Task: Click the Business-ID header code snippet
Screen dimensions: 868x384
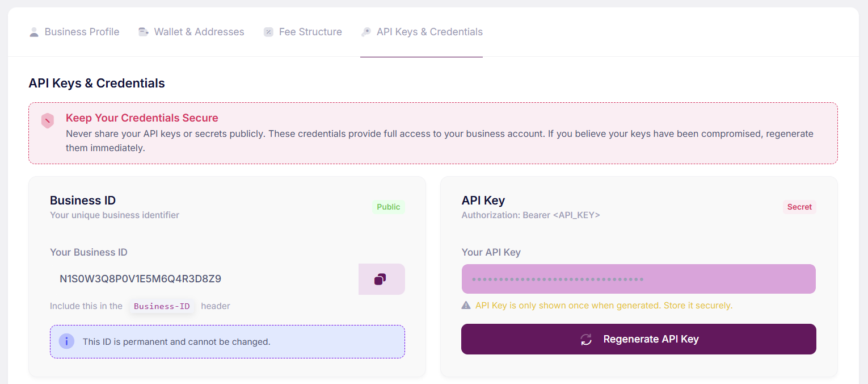Action: [x=162, y=306]
